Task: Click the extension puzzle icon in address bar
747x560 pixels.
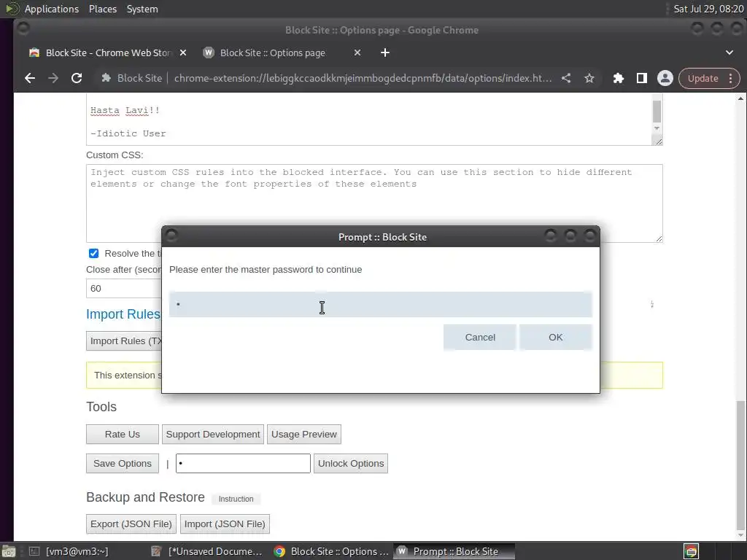Action: point(107,78)
